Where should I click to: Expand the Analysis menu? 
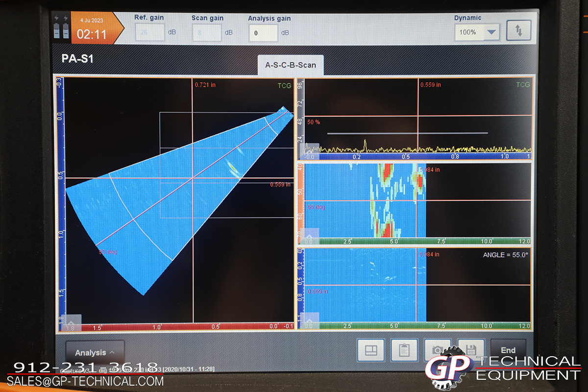[x=95, y=352]
